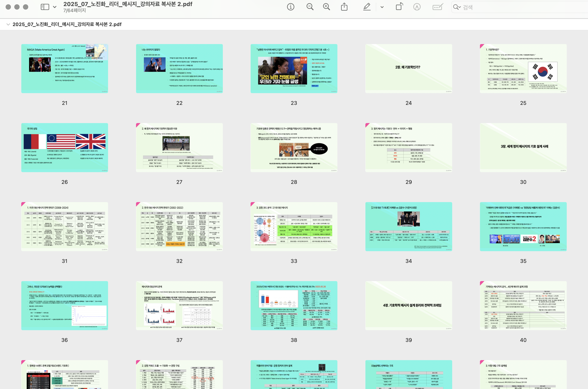588x389 pixels.
Task: Open the form filling toolbar icon
Action: 438,7
